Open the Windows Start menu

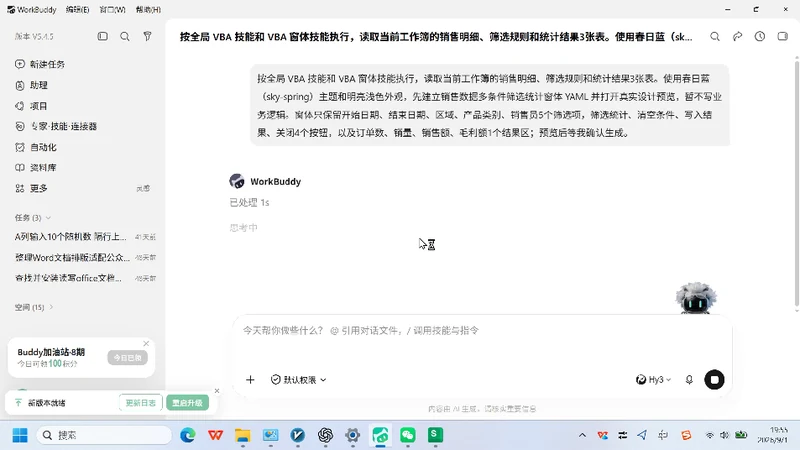[x=20, y=435]
